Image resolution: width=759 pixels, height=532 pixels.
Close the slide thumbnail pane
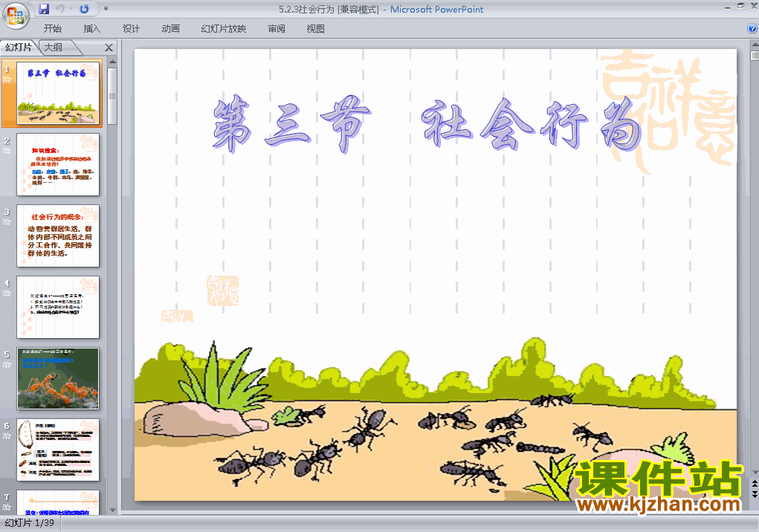pyautogui.click(x=109, y=48)
